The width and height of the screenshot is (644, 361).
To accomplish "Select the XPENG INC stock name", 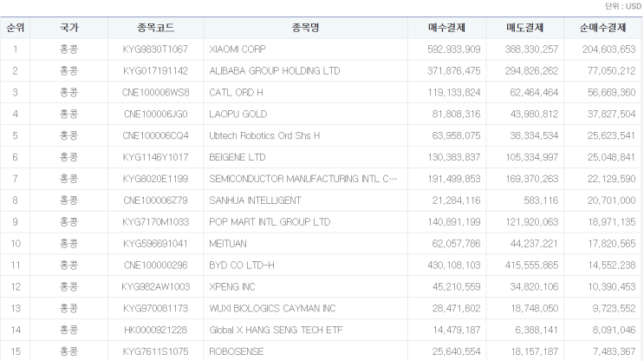I will tap(232, 287).
